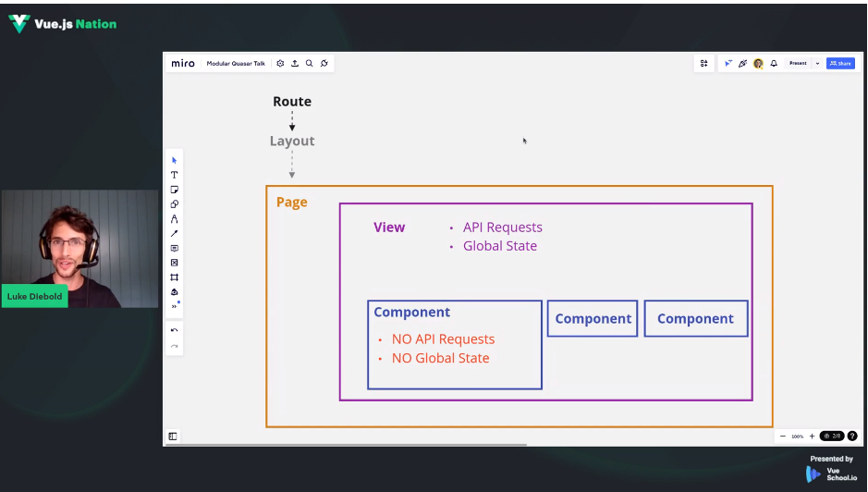This screenshot has width=868, height=492.
Task: Open the zoom percentage menu showing 100%
Action: [797, 436]
